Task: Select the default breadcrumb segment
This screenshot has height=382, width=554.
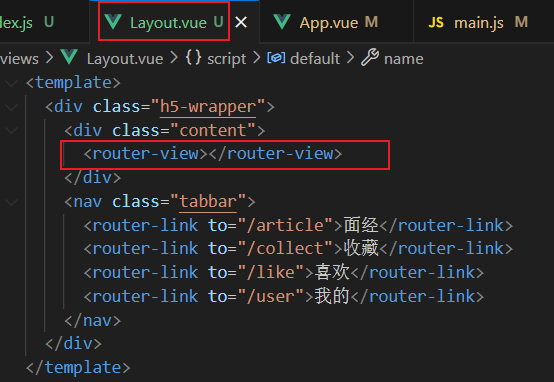Action: point(315,59)
